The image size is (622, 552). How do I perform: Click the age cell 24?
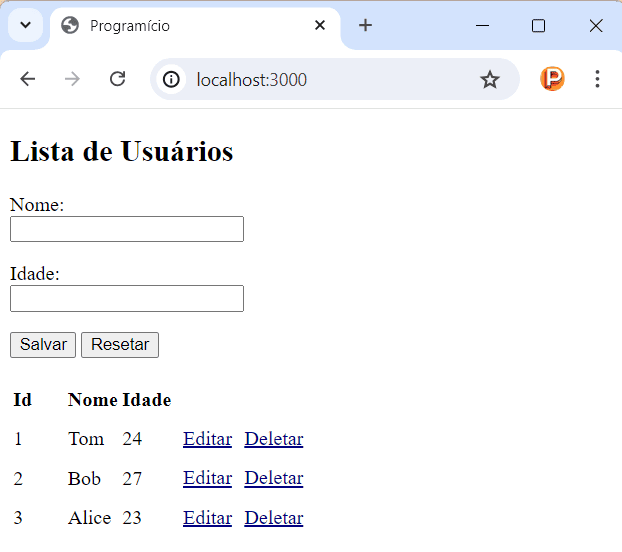point(132,439)
